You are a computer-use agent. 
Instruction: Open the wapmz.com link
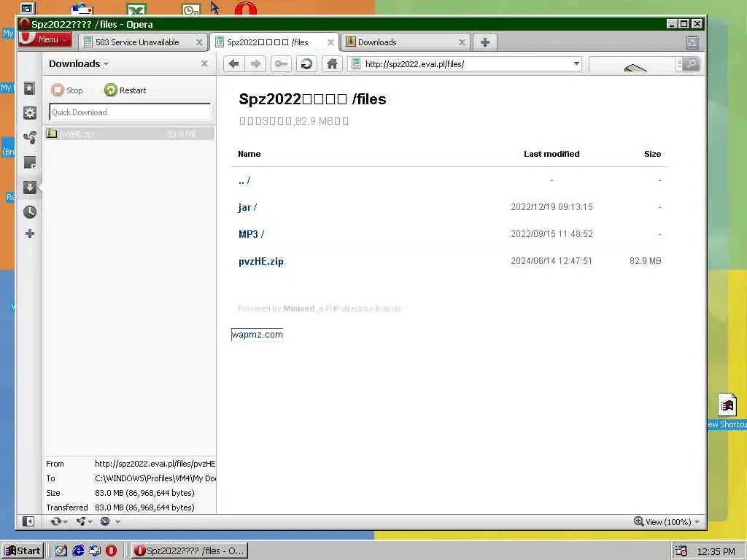point(258,335)
